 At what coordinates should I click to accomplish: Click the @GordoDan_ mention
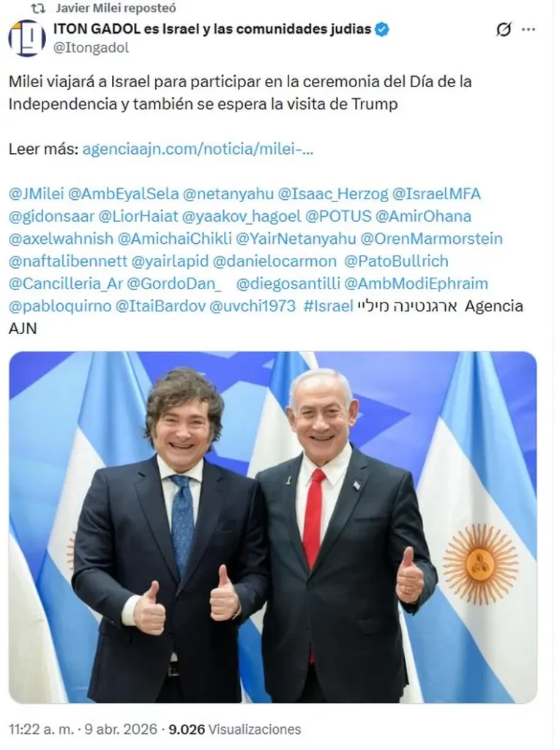pos(174,283)
